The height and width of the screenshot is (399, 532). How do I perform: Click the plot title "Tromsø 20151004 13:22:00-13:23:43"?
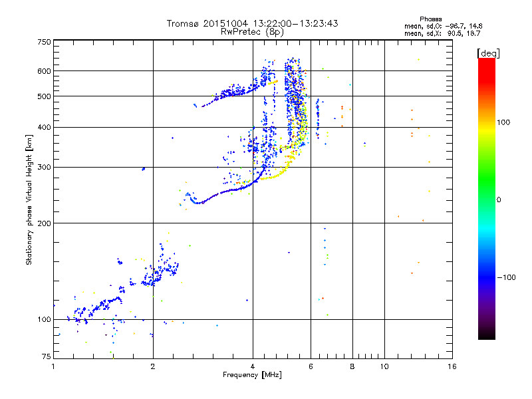pyautogui.click(x=253, y=23)
